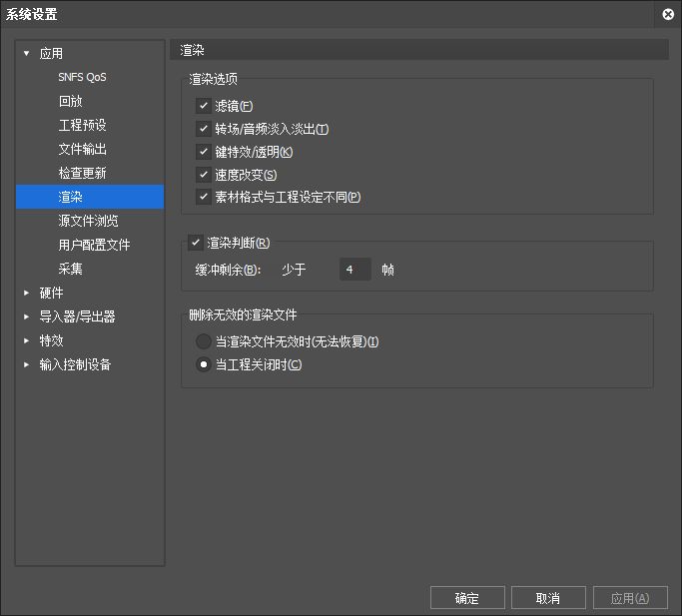Expand the 硬件 tree node
Screen dimensions: 682x616
pyautogui.click(x=27, y=293)
